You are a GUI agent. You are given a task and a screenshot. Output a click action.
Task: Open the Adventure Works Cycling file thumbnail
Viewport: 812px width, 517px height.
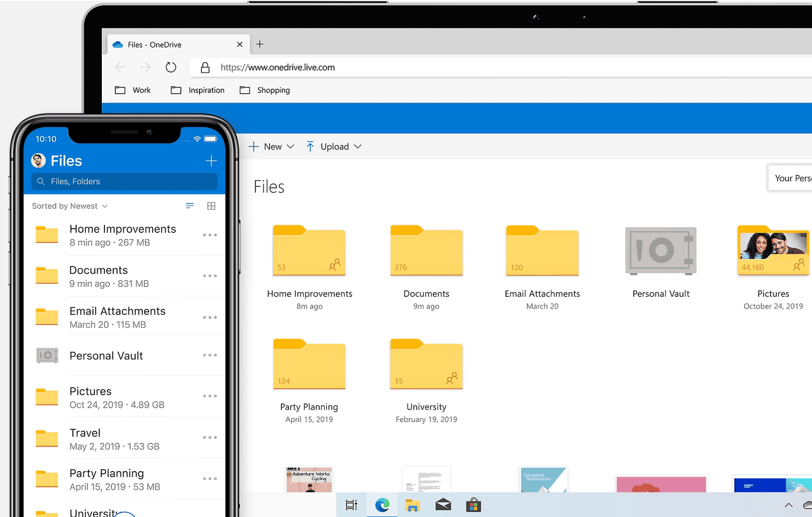pos(309,479)
